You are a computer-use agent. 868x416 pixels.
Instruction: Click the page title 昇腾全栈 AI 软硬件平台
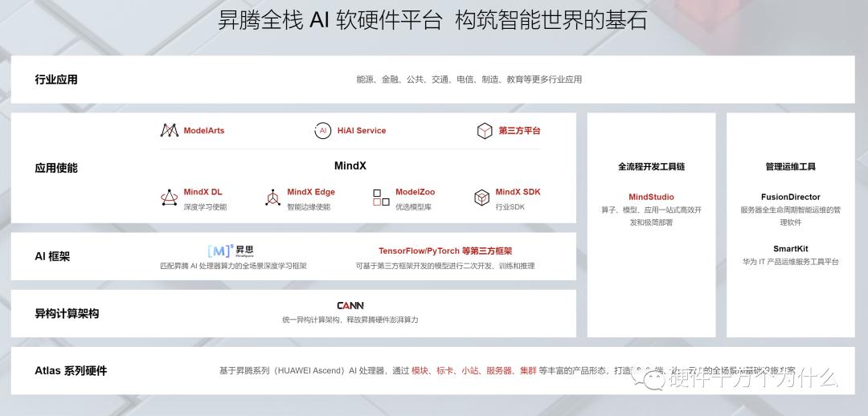tap(330, 20)
